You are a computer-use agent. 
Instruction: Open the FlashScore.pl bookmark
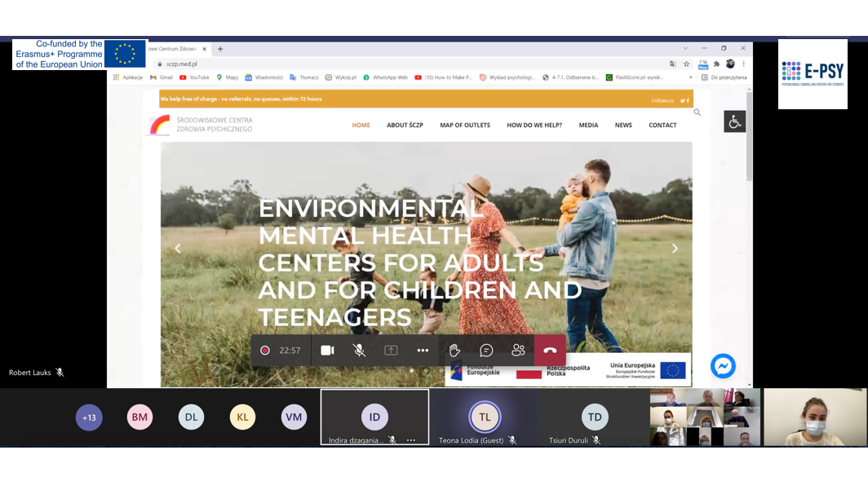point(635,77)
